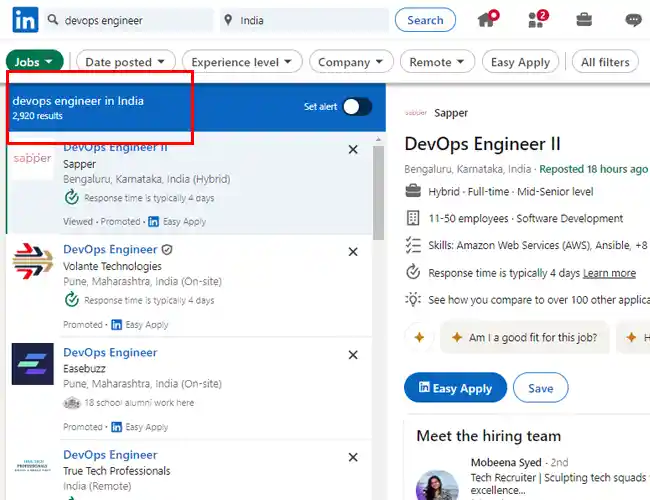Toggle the Easy Apply filter pill
This screenshot has height=500, width=650.
pos(520,62)
